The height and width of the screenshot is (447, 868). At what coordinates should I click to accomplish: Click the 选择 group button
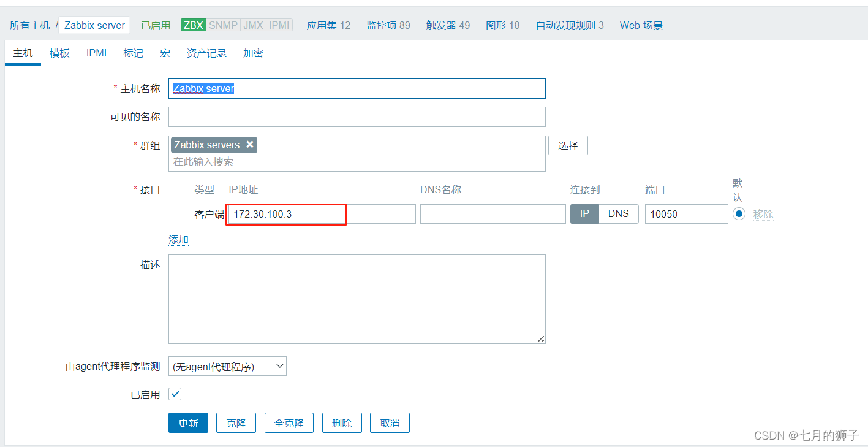click(x=568, y=146)
